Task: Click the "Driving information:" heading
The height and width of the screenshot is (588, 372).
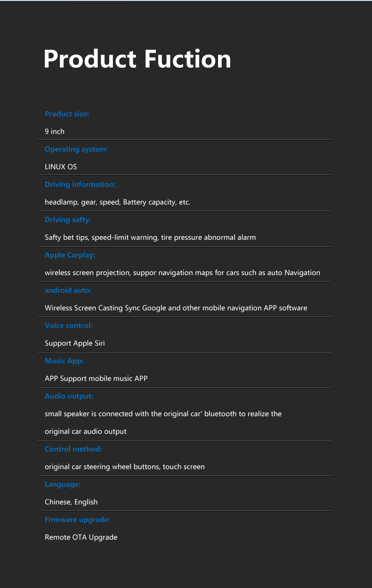Action: pyautogui.click(x=80, y=184)
